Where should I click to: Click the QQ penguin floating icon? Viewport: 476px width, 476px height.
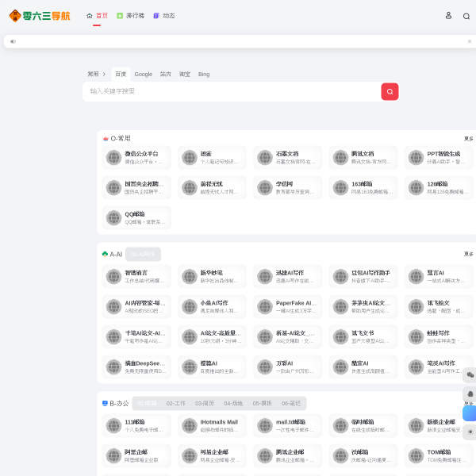coord(470,394)
